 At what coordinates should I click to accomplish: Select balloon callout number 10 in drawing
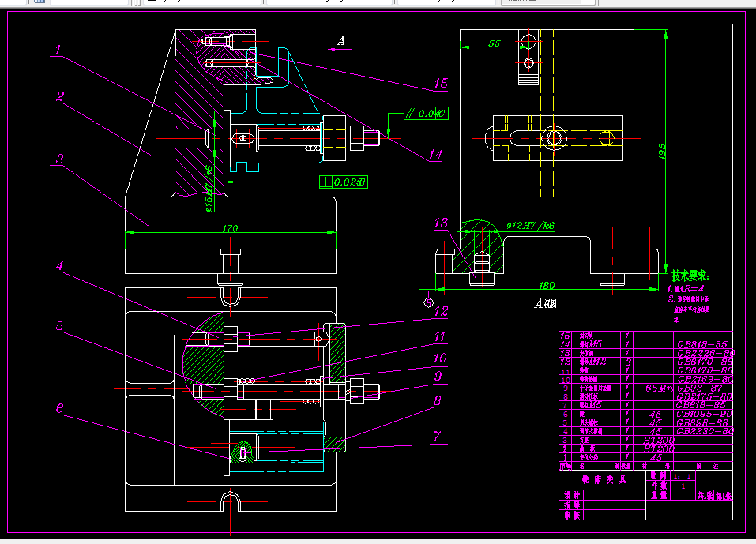point(440,358)
